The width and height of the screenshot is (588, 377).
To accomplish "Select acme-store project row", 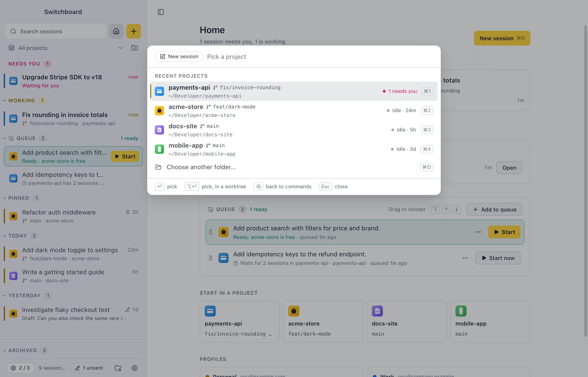I will (x=294, y=111).
